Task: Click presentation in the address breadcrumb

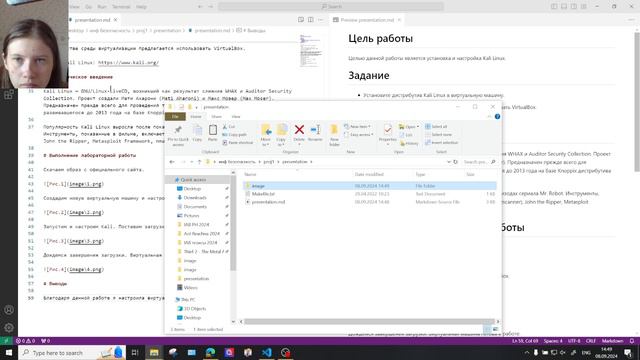Action: (x=295, y=162)
